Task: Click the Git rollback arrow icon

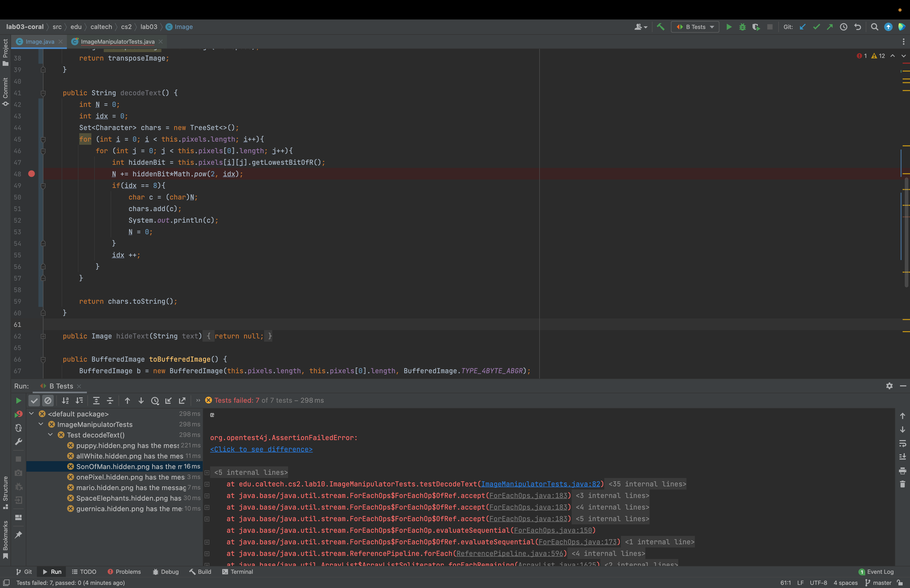Action: [858, 27]
